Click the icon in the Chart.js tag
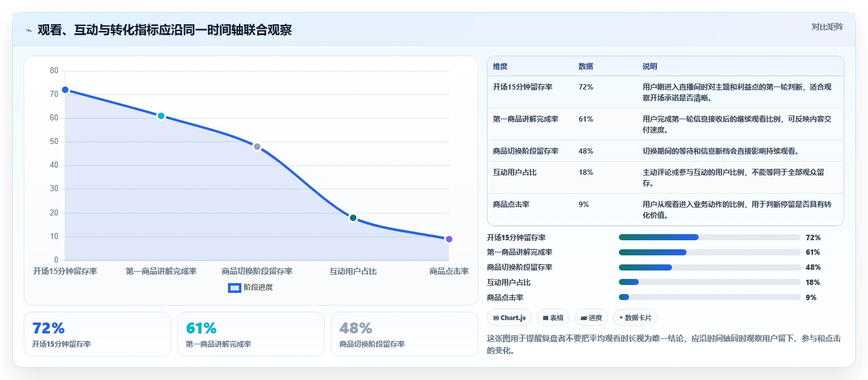 point(496,318)
